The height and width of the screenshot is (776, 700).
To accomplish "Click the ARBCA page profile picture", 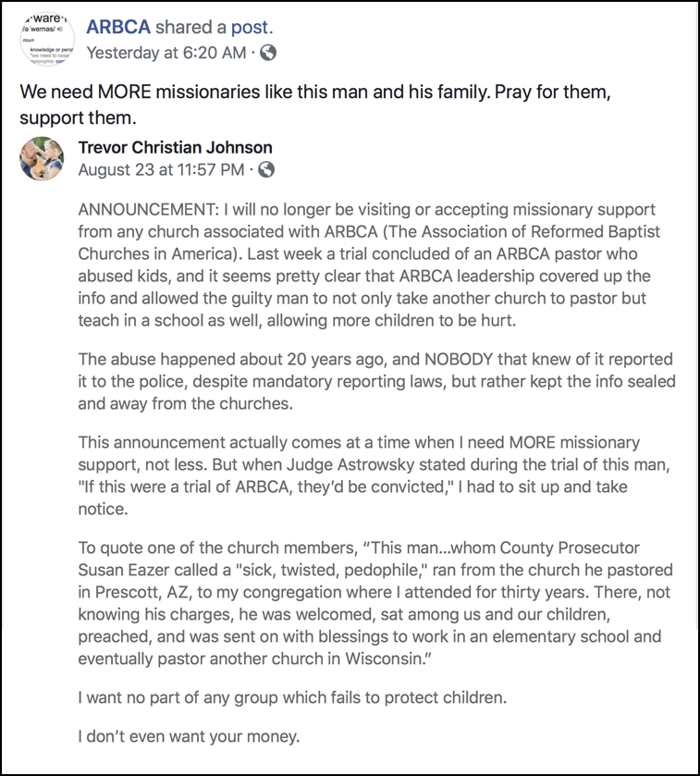I will pyautogui.click(x=42, y=38).
